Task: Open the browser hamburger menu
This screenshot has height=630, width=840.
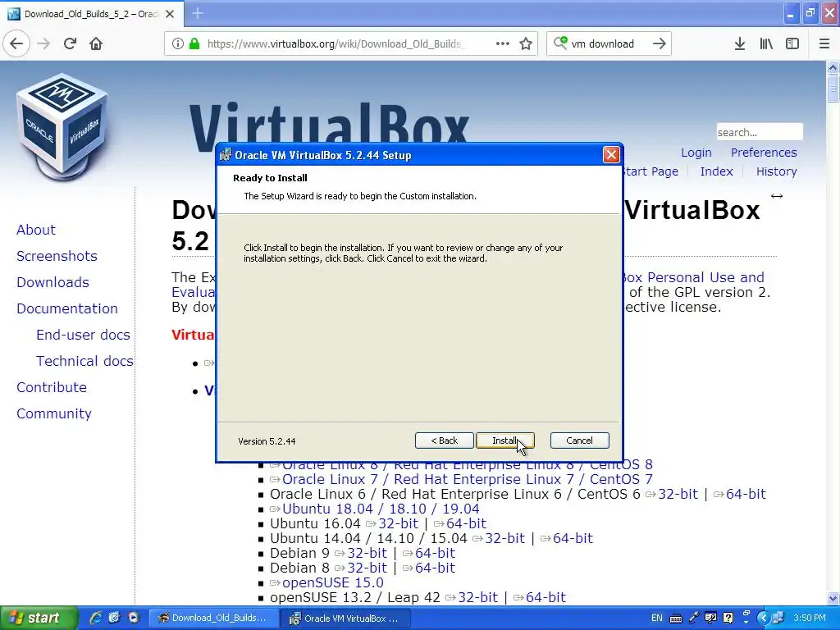Action: pos(824,43)
